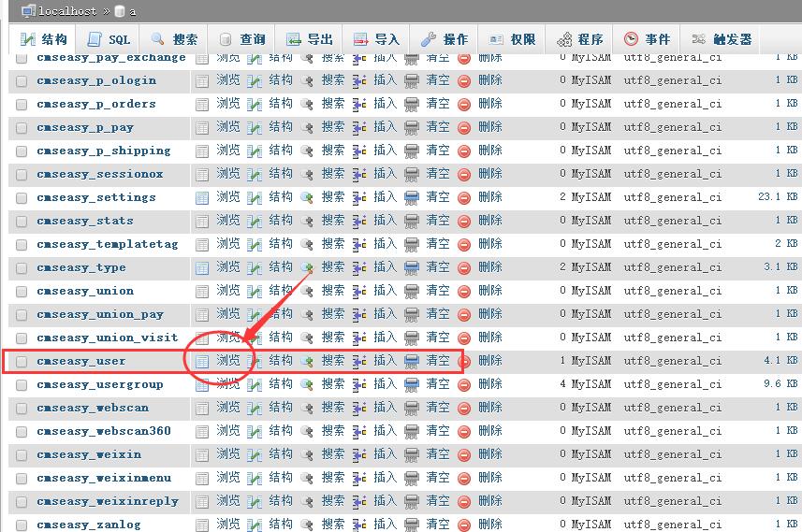Check the box next to cmseasy_weixinmenu
The width and height of the screenshot is (802, 532).
click(x=22, y=479)
